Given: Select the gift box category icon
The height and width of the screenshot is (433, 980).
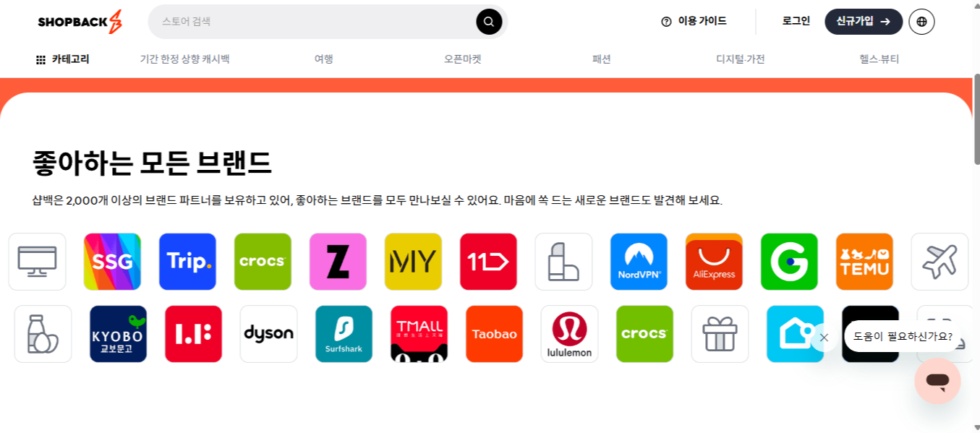Looking at the screenshot, I should [x=720, y=334].
